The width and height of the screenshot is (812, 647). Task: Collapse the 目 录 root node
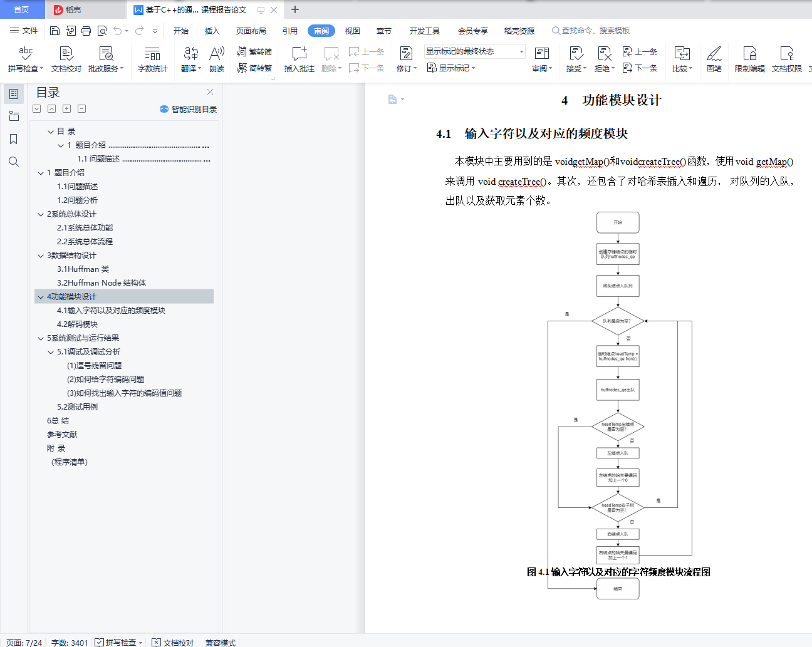[x=51, y=132]
